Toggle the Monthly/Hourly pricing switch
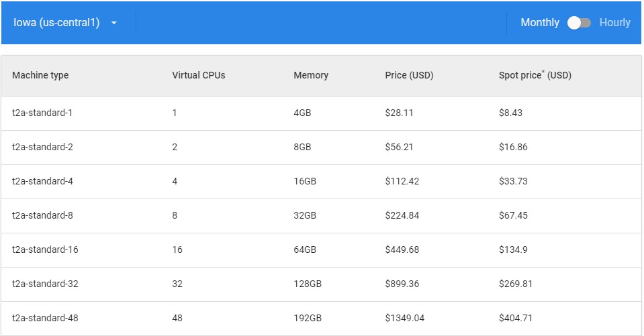This screenshot has width=644, height=336. point(579,23)
